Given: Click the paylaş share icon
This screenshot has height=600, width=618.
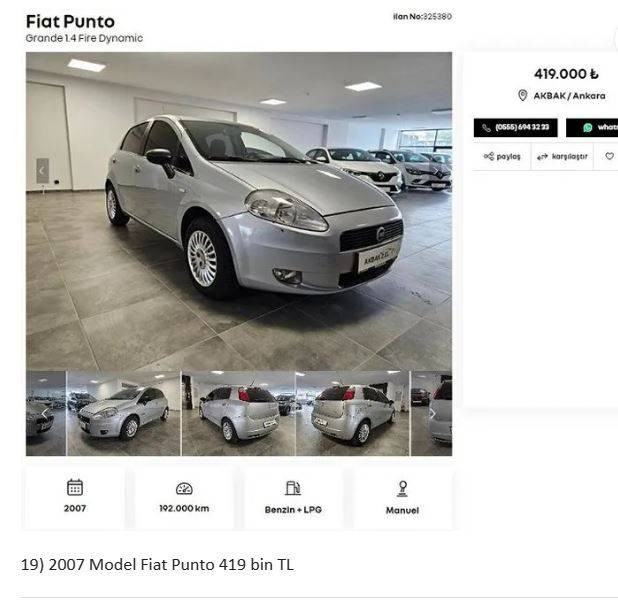Looking at the screenshot, I should 489,156.
